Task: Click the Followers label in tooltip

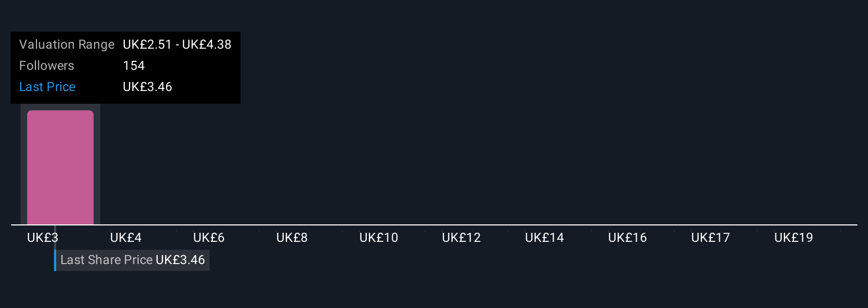Action: tap(47, 66)
